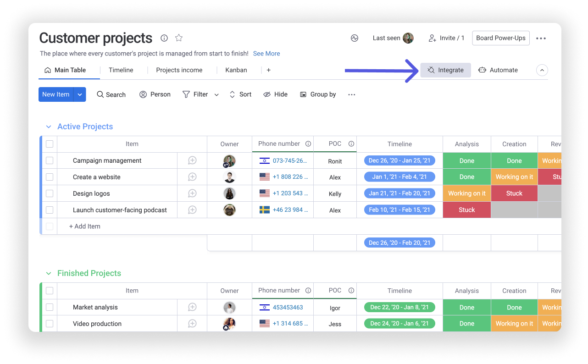Select the Market analysis row checkbox
The width and height of the screenshot is (588, 364).
(49, 307)
